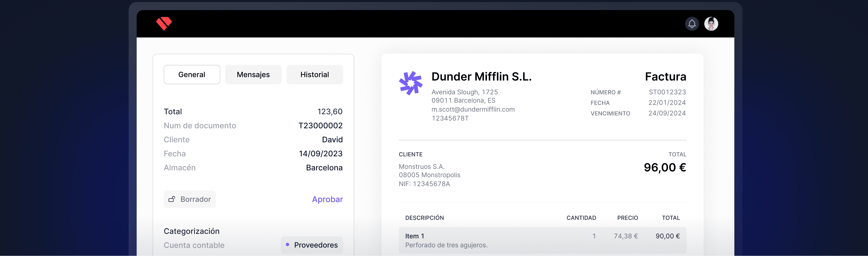This screenshot has height=256, width=868.
Task: Click the NÚMERO # label
Action: (605, 92)
